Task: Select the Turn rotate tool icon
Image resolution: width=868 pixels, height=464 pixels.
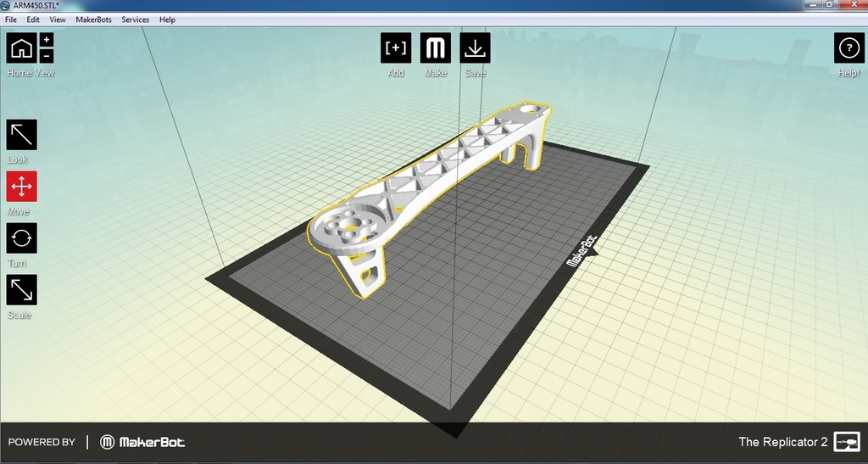Action: click(x=21, y=238)
